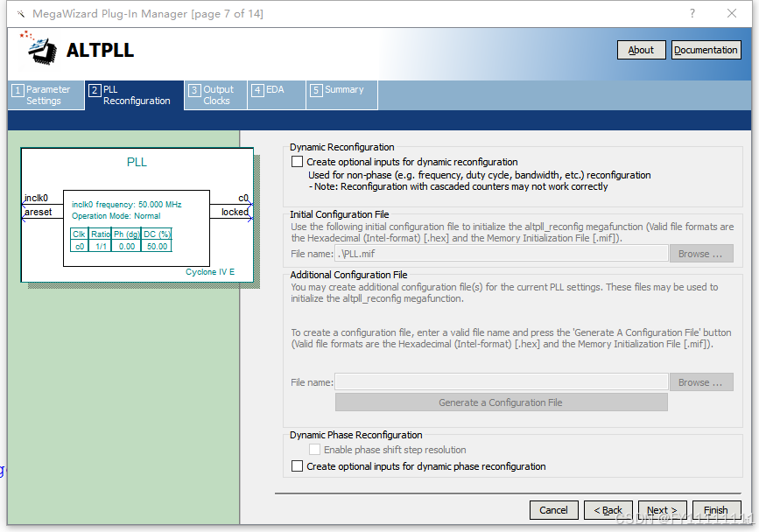Viewport: 759px width, 532px height.
Task: Proceed with the Next button
Action: pos(662,510)
